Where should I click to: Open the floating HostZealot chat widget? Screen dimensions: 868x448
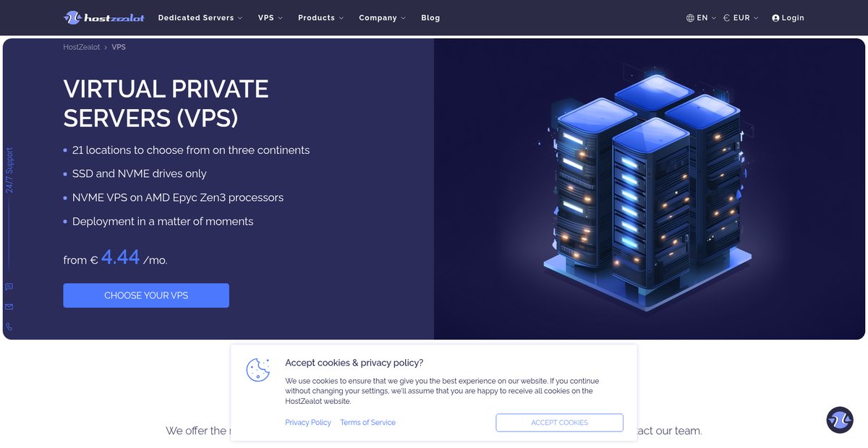[840, 420]
